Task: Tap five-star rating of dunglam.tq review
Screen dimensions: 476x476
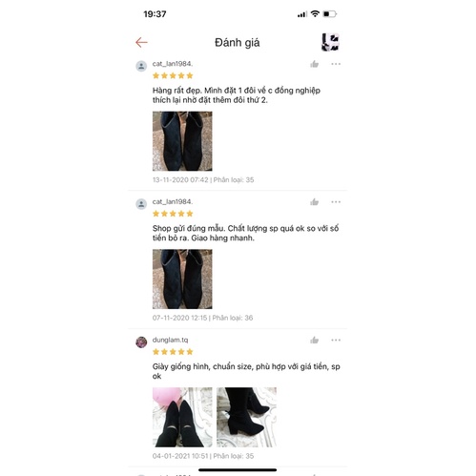Action: pyautogui.click(x=173, y=352)
